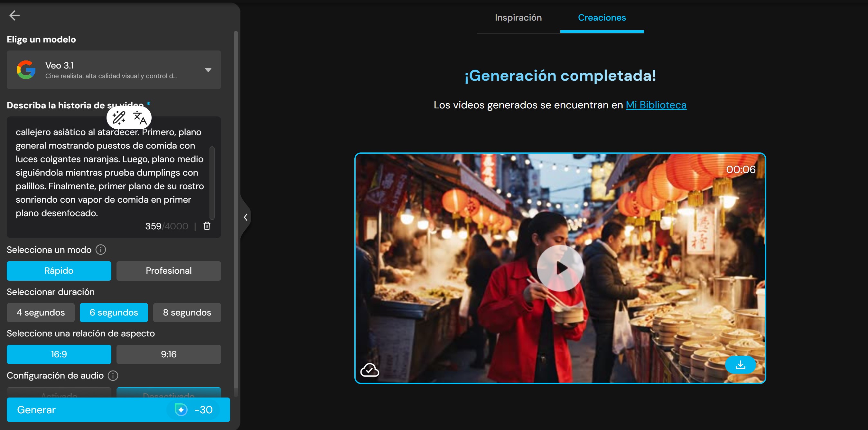Click the cloud checkmark icon on the video
Image resolution: width=868 pixels, height=430 pixels.
pos(370,371)
